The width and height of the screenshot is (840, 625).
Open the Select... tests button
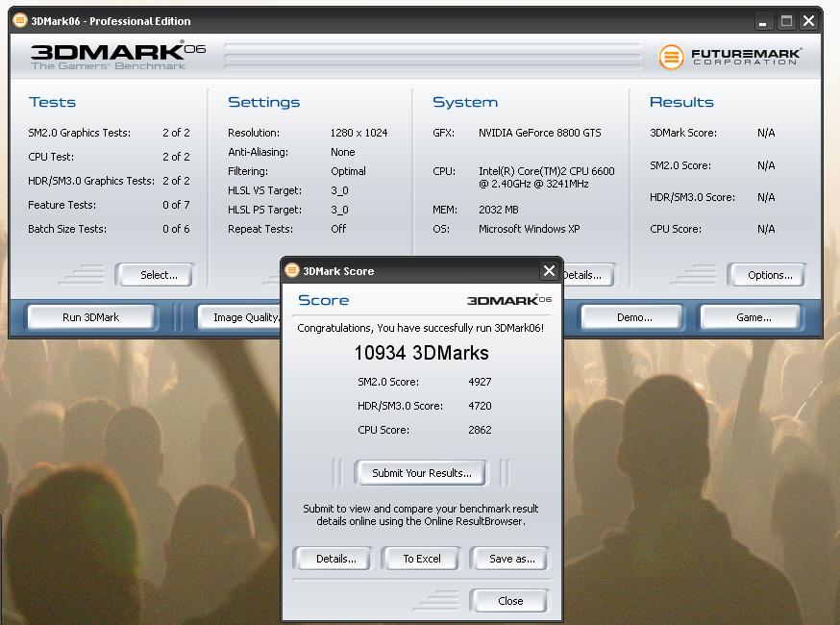coord(154,275)
